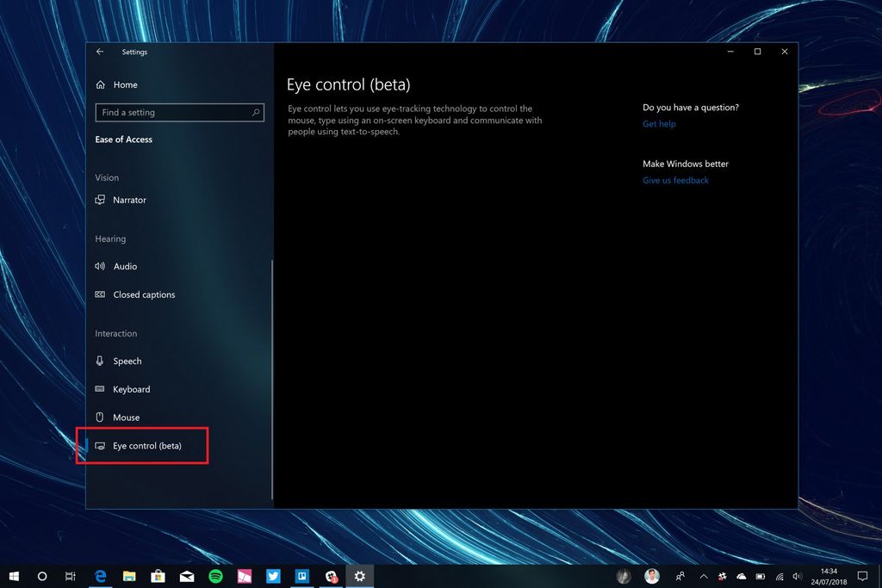Viewport: 882px width, 588px height.
Task: Click the Home icon in the Settings sidebar
Action: point(101,84)
